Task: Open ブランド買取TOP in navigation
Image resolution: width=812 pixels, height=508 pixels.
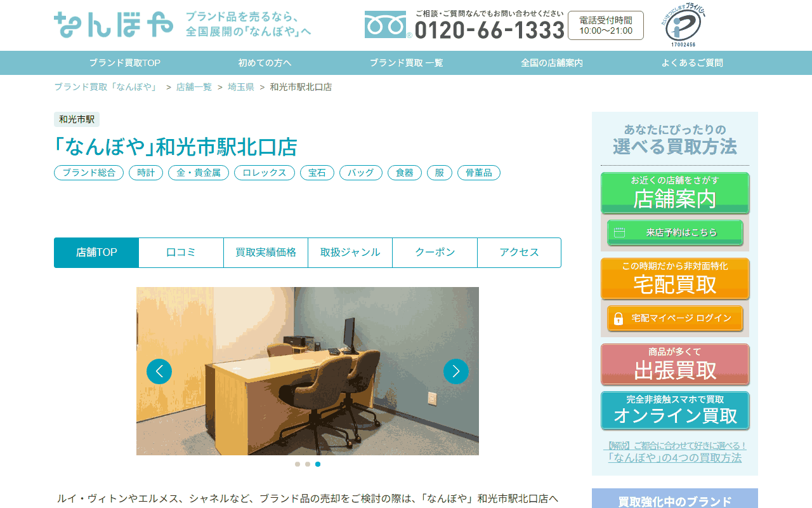Action: coord(125,63)
